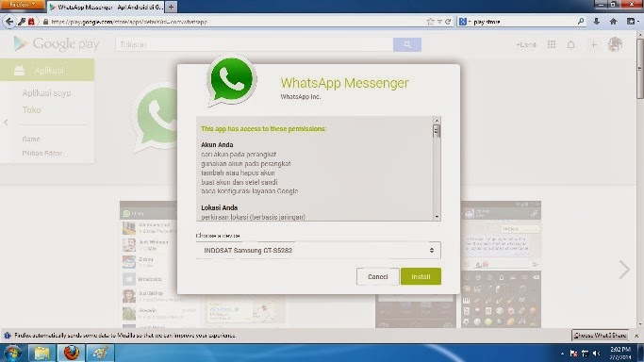The width and height of the screenshot is (644, 362).
Task: Click the permissions list scroll down arrow
Action: pyautogui.click(x=437, y=217)
